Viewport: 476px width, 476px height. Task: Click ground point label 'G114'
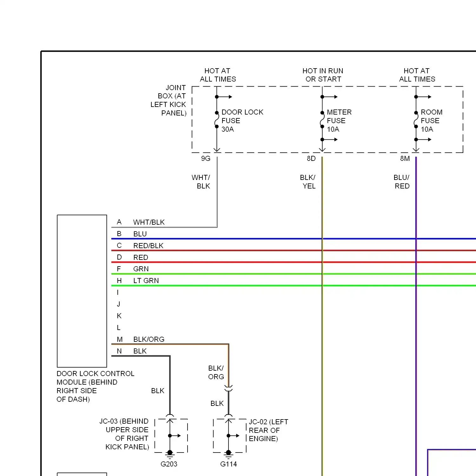pyautogui.click(x=228, y=464)
